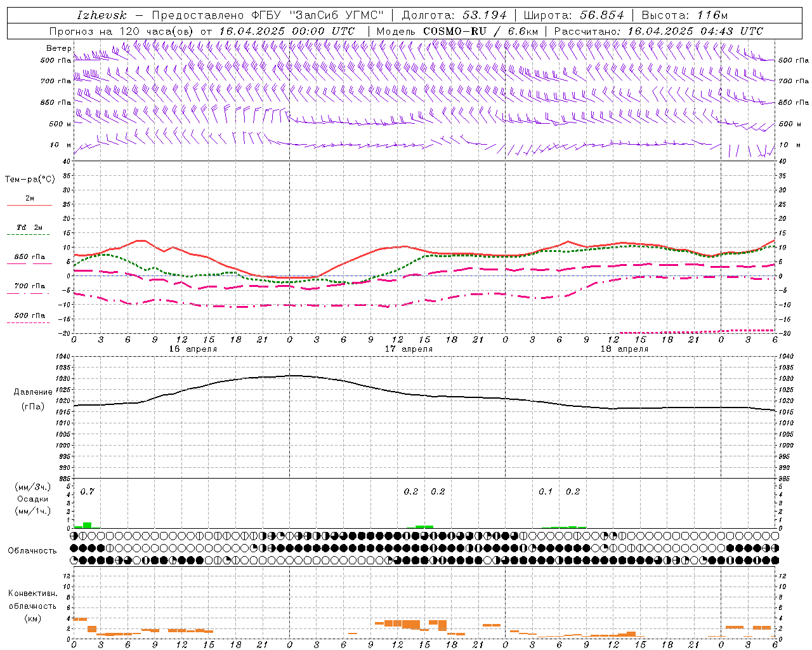Click the "2м" temperature legend entry
The image size is (812, 650).
[x=30, y=199]
